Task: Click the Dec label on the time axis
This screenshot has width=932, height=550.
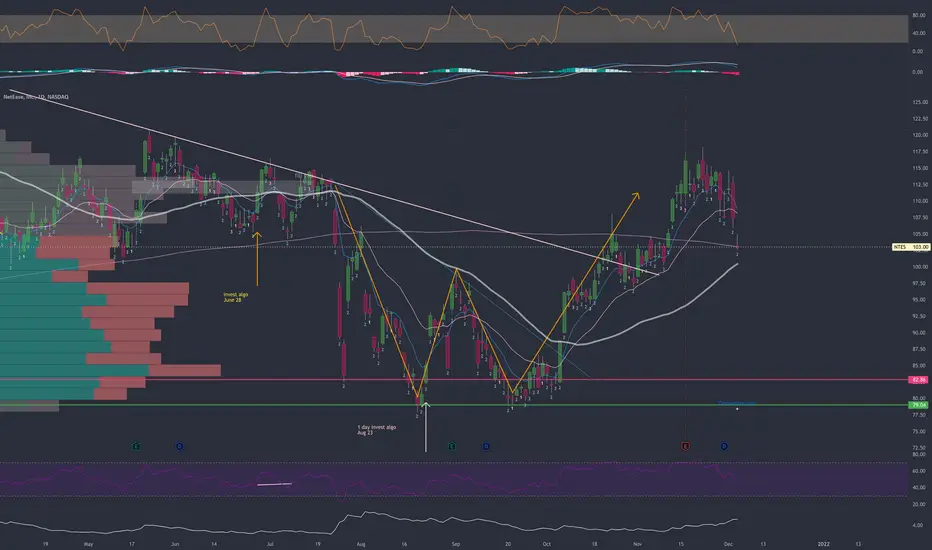Action: point(728,544)
